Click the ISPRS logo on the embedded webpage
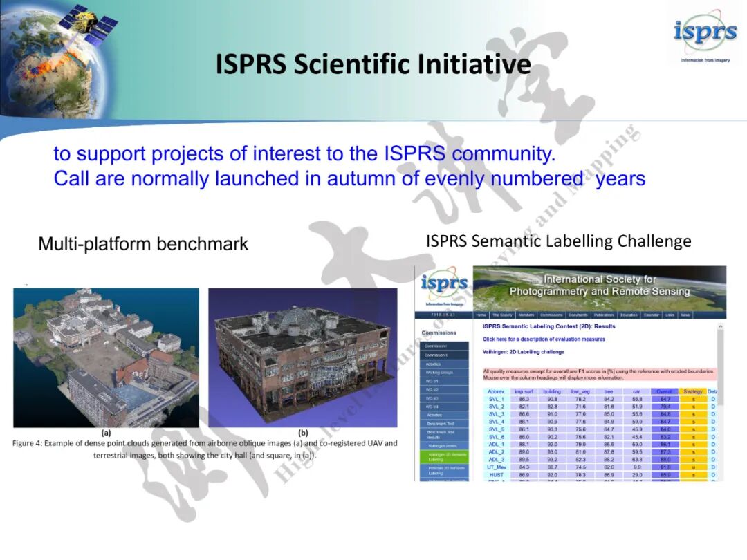Image resolution: width=747 pixels, height=560 pixels. [x=443, y=288]
